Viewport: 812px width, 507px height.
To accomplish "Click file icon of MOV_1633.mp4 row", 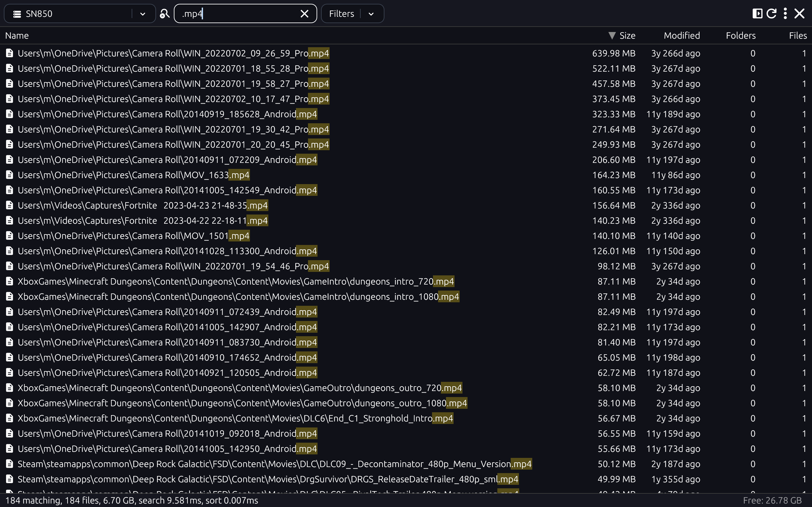I will click(x=10, y=175).
